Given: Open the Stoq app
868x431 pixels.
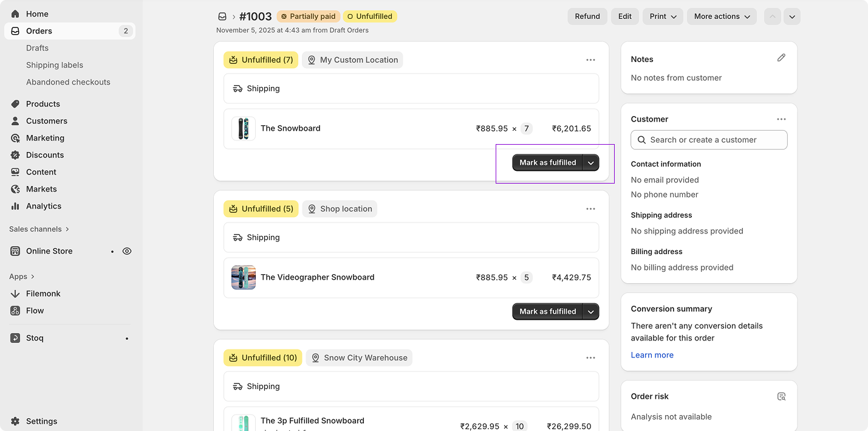Looking at the screenshot, I should coord(35,337).
